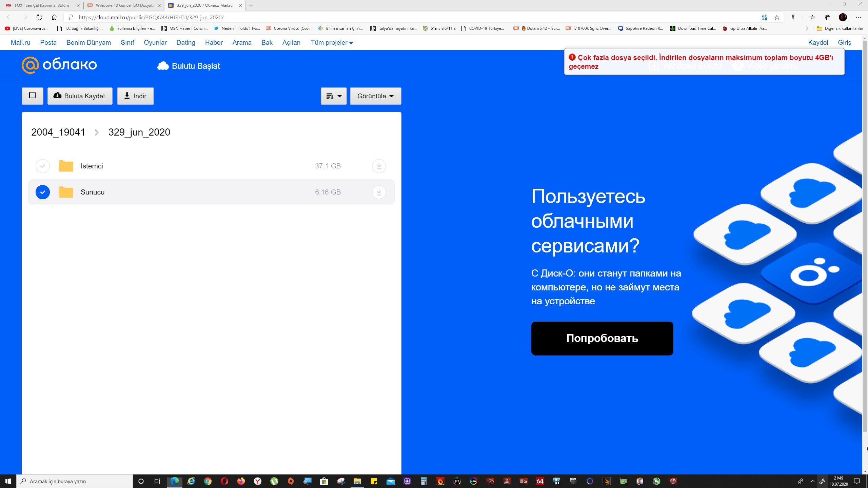This screenshot has width=868, height=488.
Task: Click the key password icon
Action: [x=793, y=17]
